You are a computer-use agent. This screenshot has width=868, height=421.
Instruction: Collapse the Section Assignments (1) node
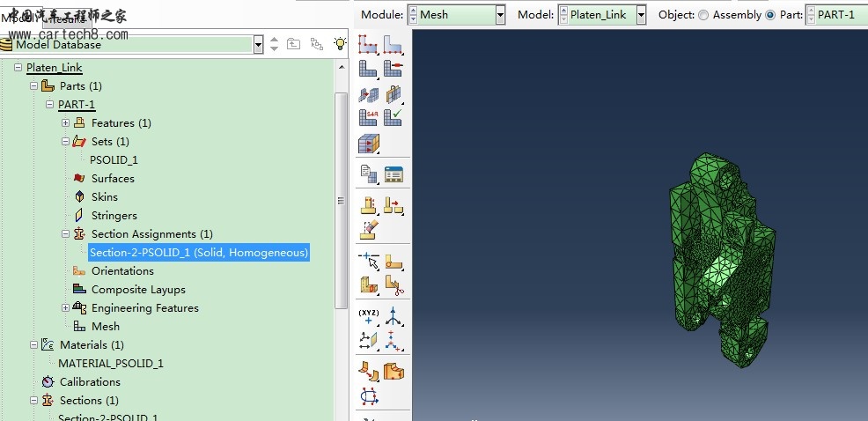pyautogui.click(x=65, y=233)
